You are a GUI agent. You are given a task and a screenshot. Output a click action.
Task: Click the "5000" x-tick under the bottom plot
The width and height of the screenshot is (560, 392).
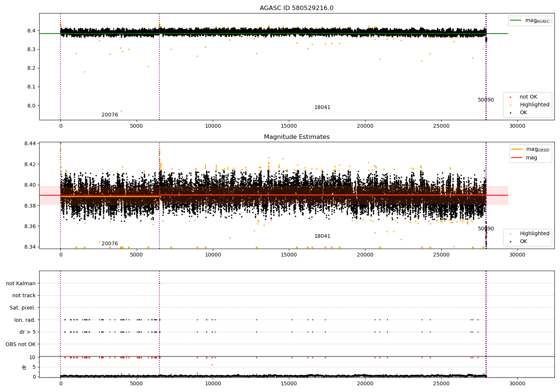coord(137,384)
